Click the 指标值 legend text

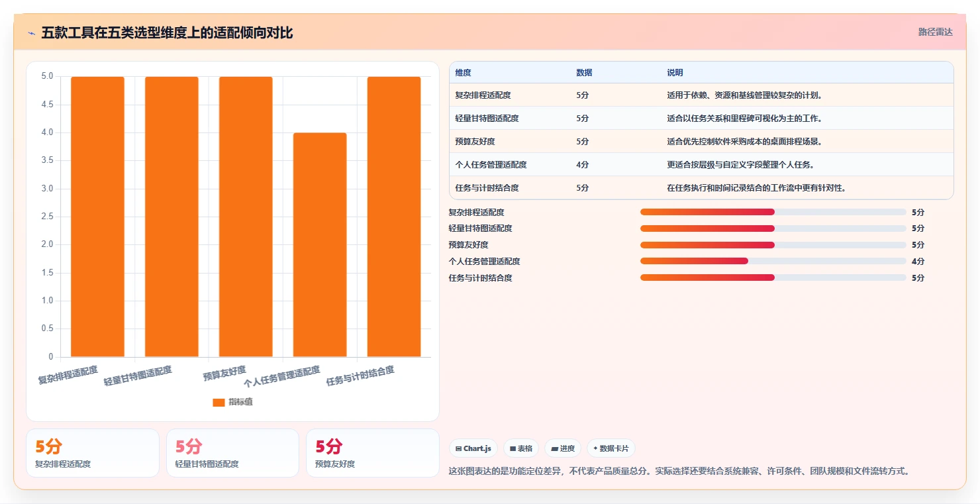coord(240,403)
